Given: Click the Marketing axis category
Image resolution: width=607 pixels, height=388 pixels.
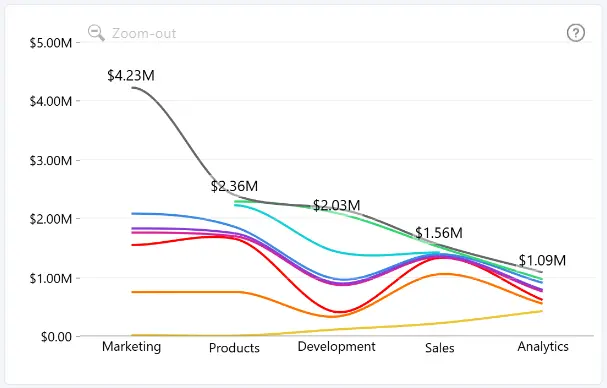Looking at the screenshot, I should pyautogui.click(x=131, y=347).
